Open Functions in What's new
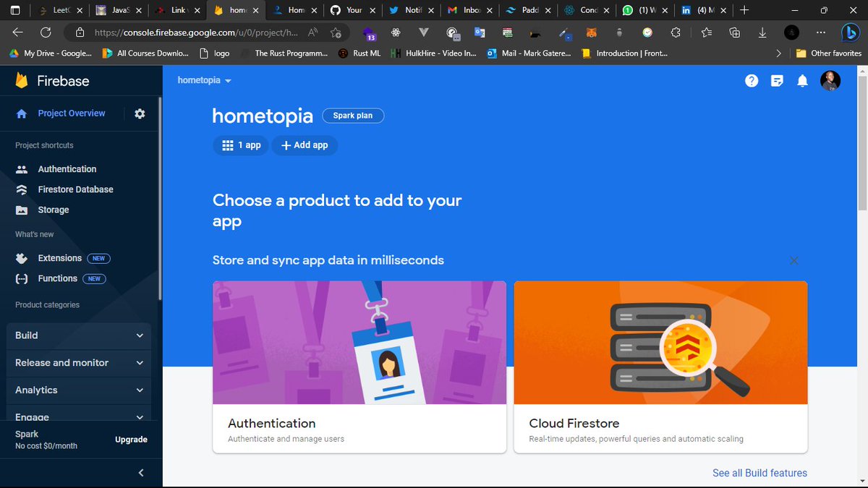Screen dimensions: 868x488 (57, 278)
